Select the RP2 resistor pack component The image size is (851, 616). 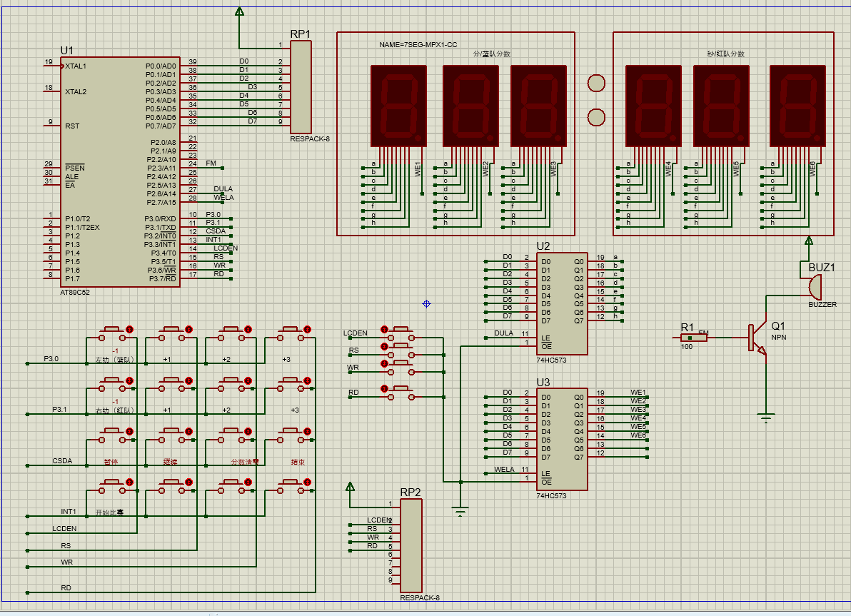tap(411, 546)
